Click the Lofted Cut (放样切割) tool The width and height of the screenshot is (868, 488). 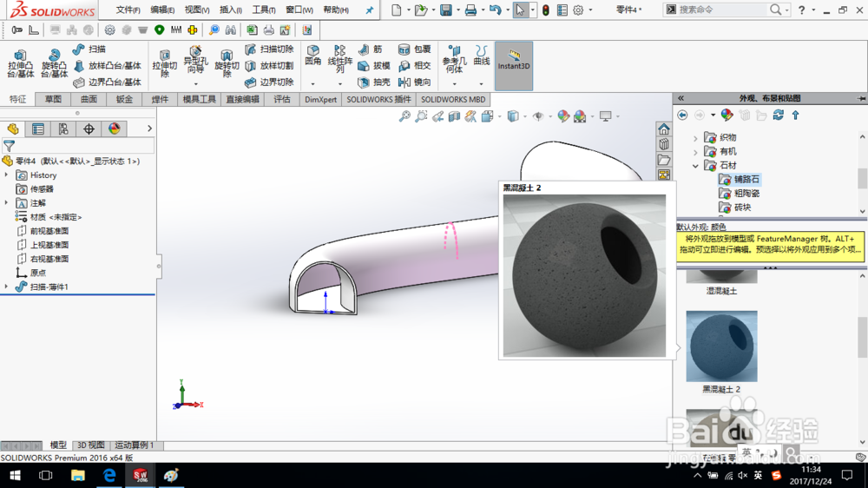point(269,66)
